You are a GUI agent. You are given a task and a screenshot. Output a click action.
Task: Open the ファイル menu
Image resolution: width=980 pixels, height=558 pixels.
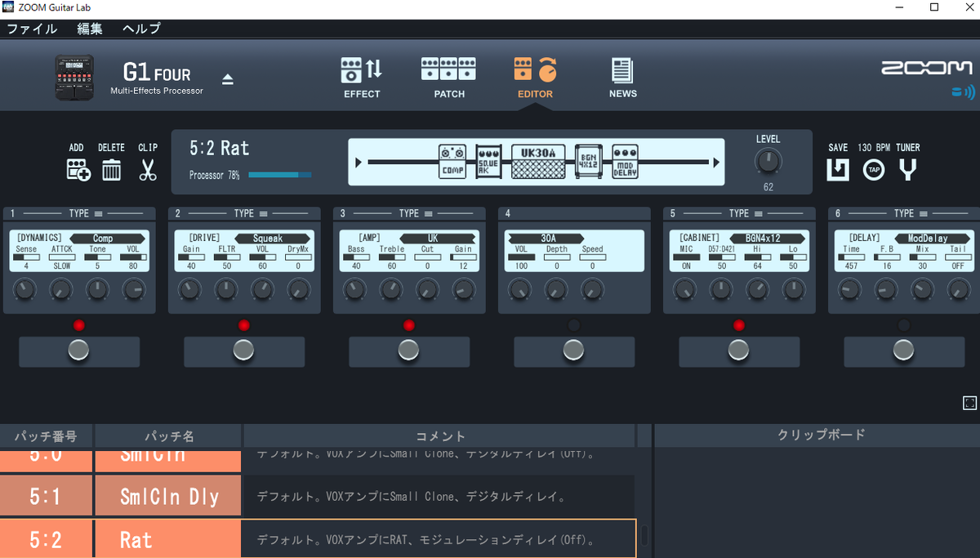(x=32, y=29)
